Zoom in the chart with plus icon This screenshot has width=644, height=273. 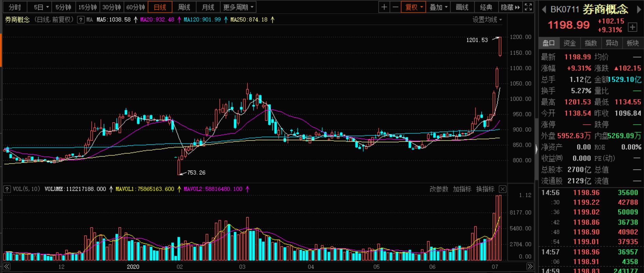click(x=384, y=7)
